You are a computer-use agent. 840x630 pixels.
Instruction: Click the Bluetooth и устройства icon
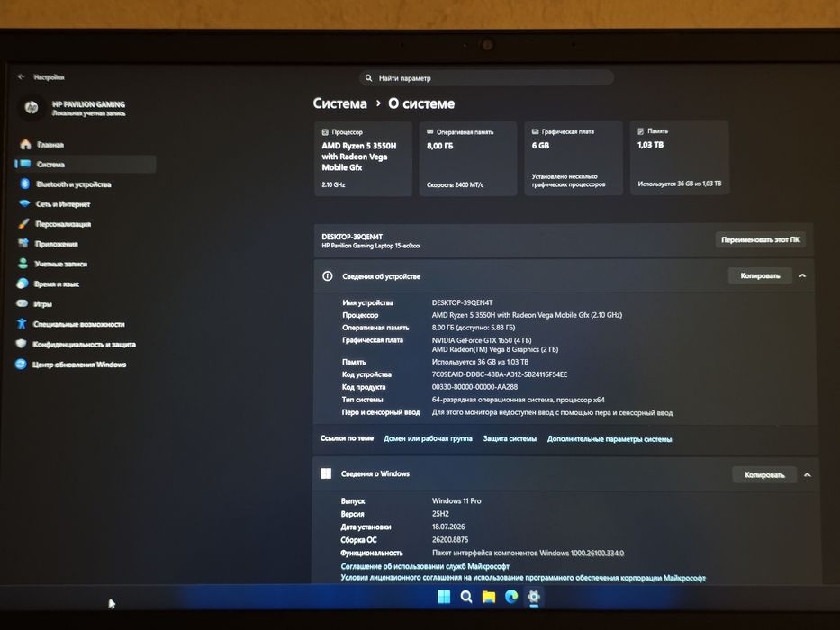pyautogui.click(x=24, y=184)
